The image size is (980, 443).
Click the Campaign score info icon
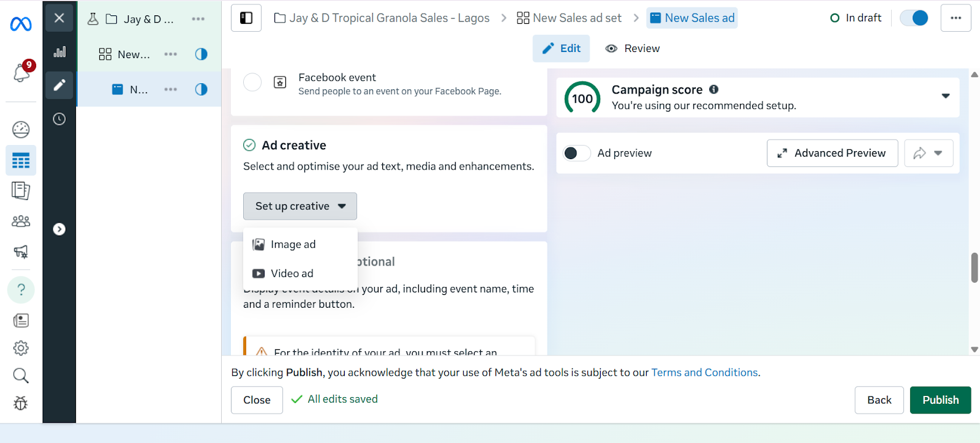click(714, 89)
